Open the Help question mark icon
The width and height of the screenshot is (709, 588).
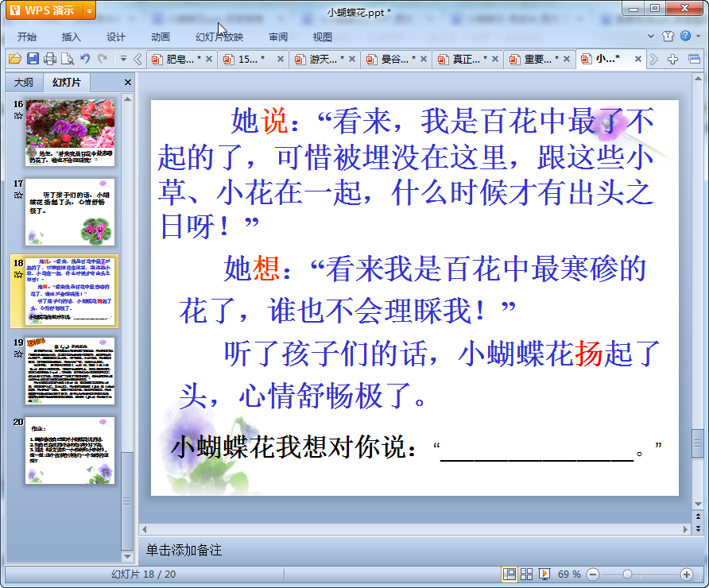click(x=685, y=36)
